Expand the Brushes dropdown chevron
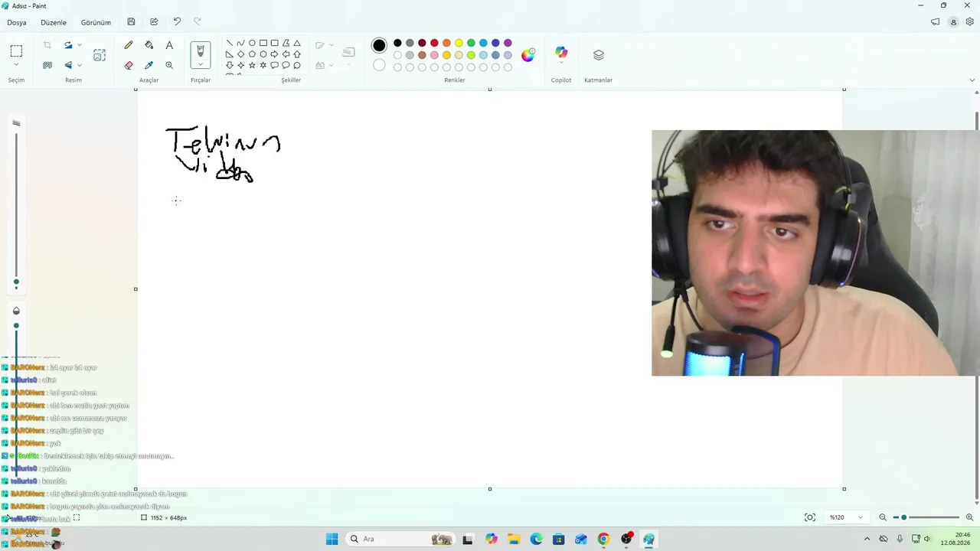Image resolution: width=980 pixels, height=551 pixels. (201, 65)
